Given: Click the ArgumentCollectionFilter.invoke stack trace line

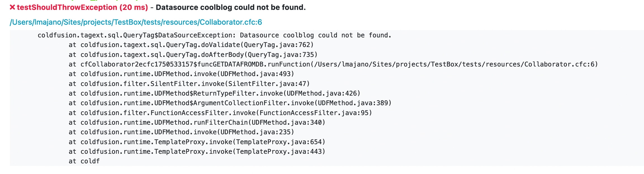Looking at the screenshot, I should 230,103.
